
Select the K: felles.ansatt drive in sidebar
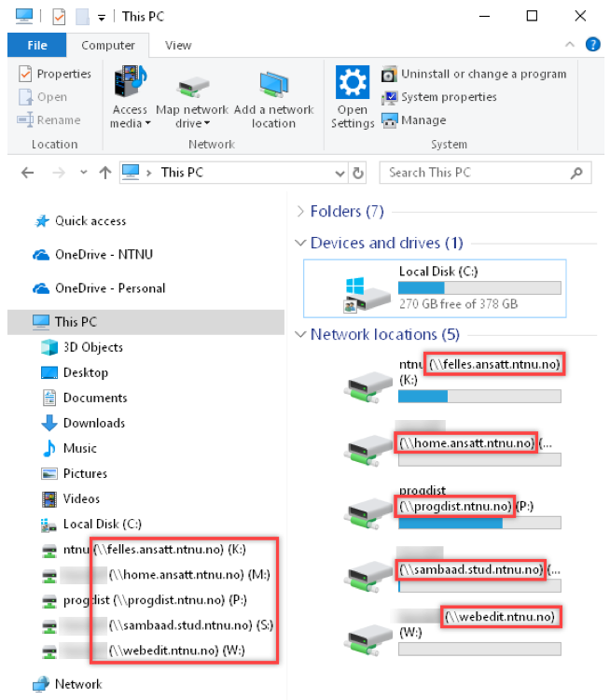144,550
